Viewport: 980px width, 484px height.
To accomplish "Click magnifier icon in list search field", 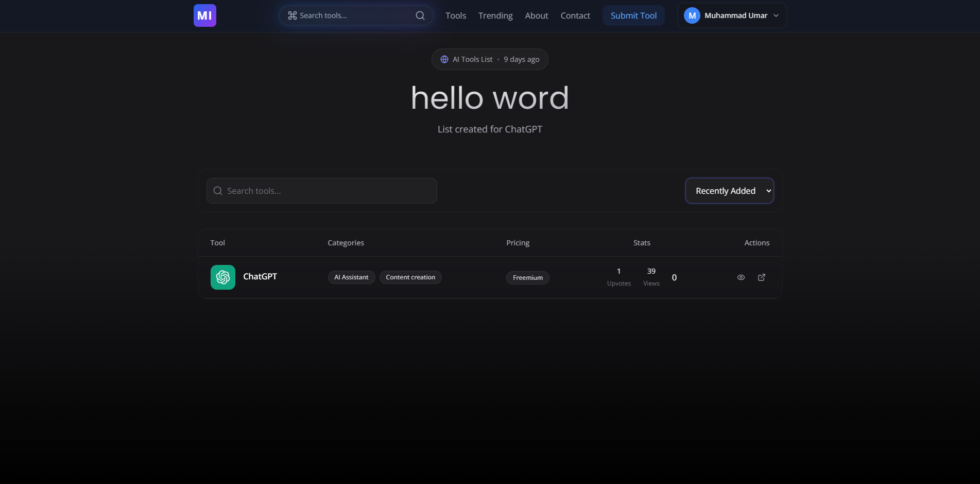I will tap(218, 191).
